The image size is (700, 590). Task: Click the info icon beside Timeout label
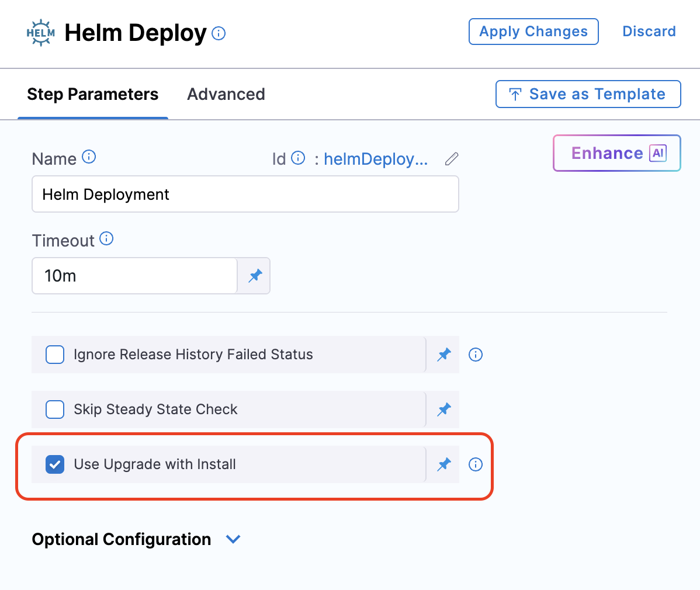click(106, 239)
